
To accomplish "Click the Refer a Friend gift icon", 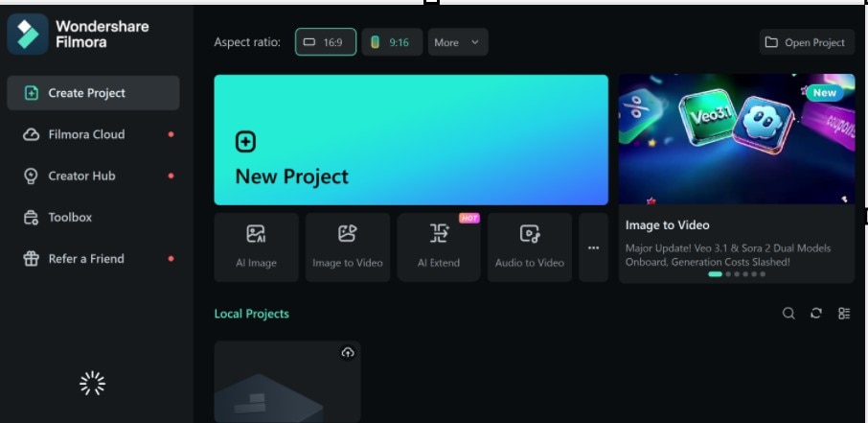I will coord(31,259).
